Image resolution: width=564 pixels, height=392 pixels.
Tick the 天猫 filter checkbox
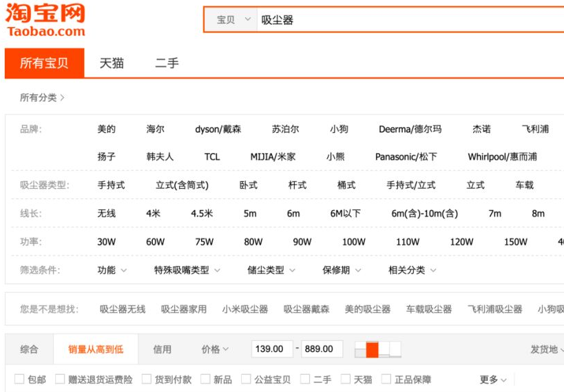click(346, 379)
